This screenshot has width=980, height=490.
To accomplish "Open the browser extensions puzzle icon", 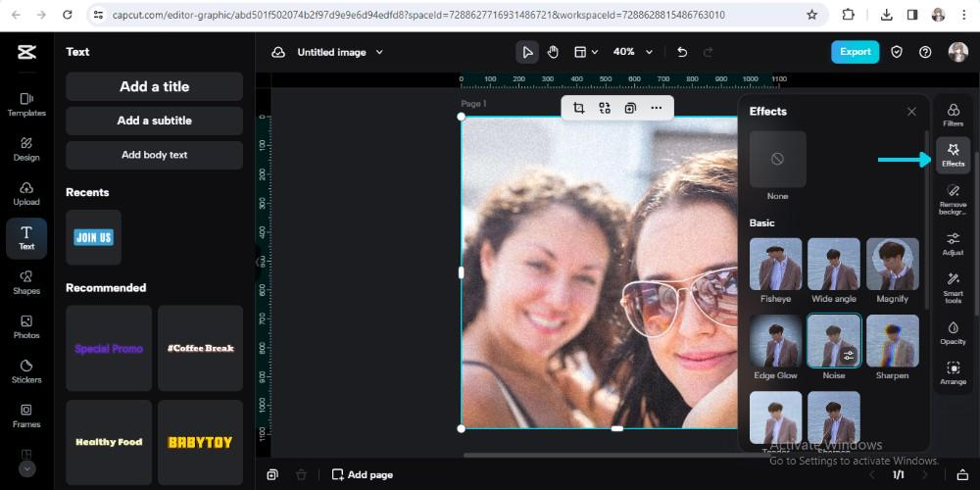I will (848, 15).
